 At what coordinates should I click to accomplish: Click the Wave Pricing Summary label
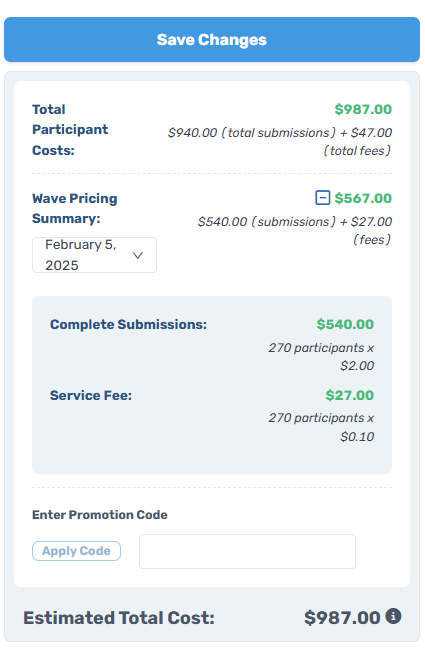(x=75, y=208)
